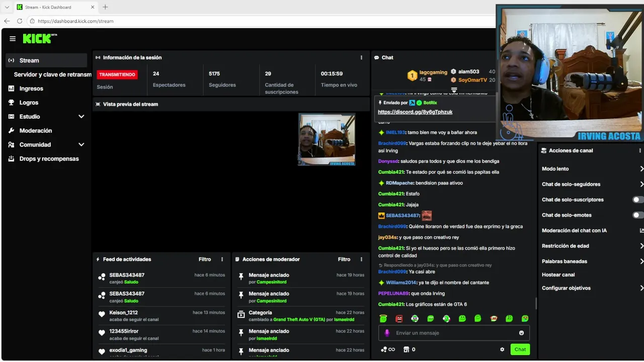Open Palabras baneadas settings

click(x=592, y=261)
